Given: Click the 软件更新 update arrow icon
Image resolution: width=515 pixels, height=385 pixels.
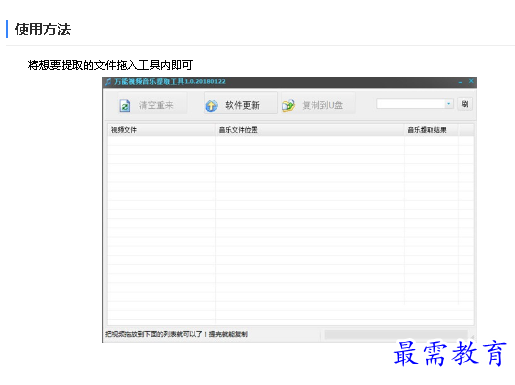Looking at the screenshot, I should coord(211,106).
